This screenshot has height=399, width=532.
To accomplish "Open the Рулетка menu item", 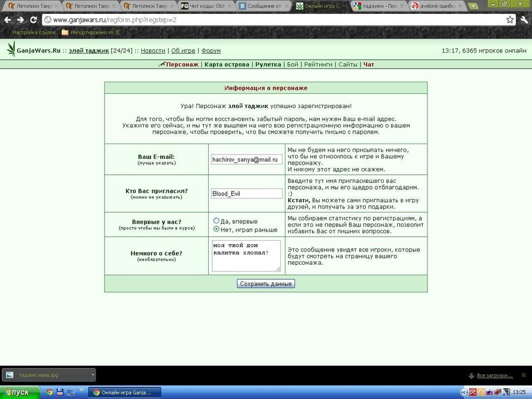I will point(268,65).
